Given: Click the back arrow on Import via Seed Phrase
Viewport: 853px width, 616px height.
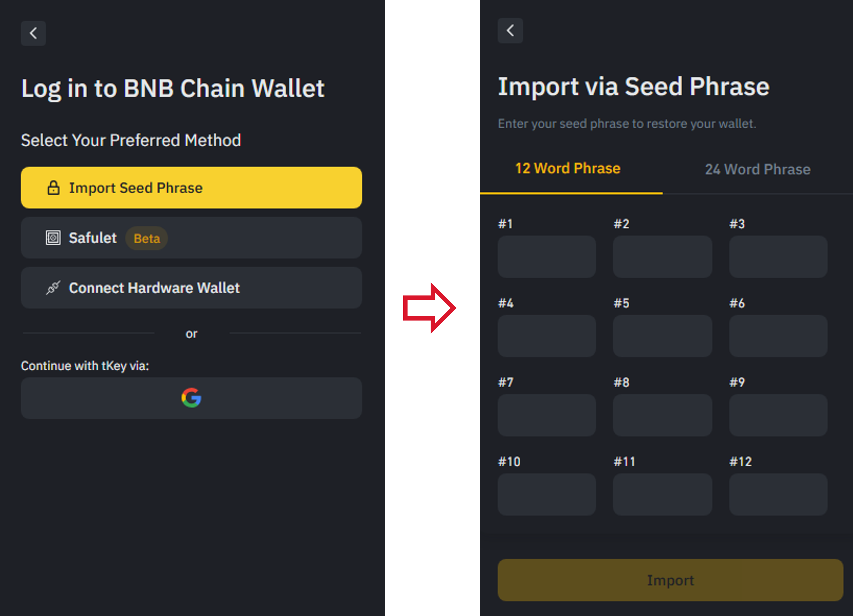Looking at the screenshot, I should [510, 30].
